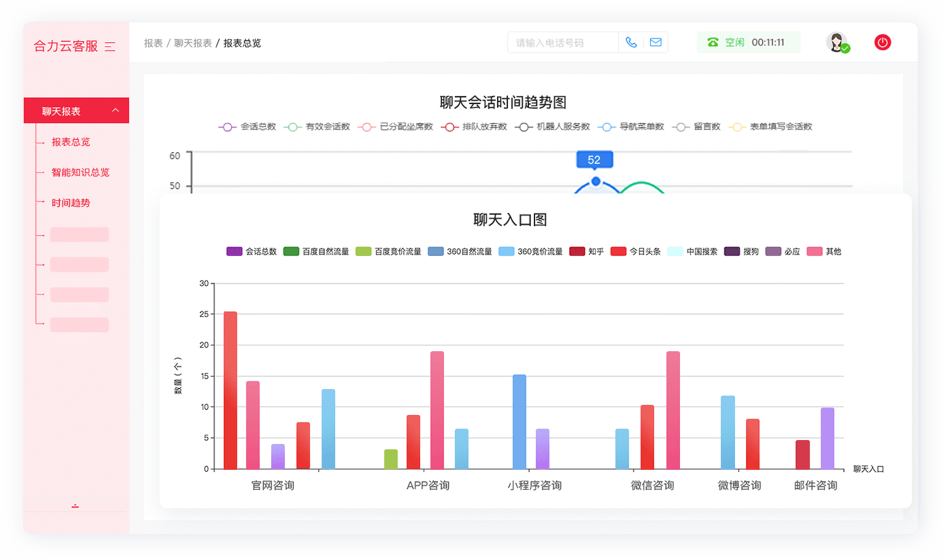Toggle the 会话总数 series in the trend chart legend
The image size is (944, 560).
point(247,126)
